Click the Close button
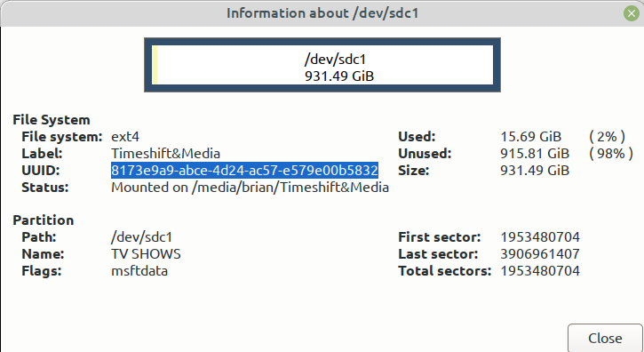Screen dimensions: 644x352 (x=605, y=338)
